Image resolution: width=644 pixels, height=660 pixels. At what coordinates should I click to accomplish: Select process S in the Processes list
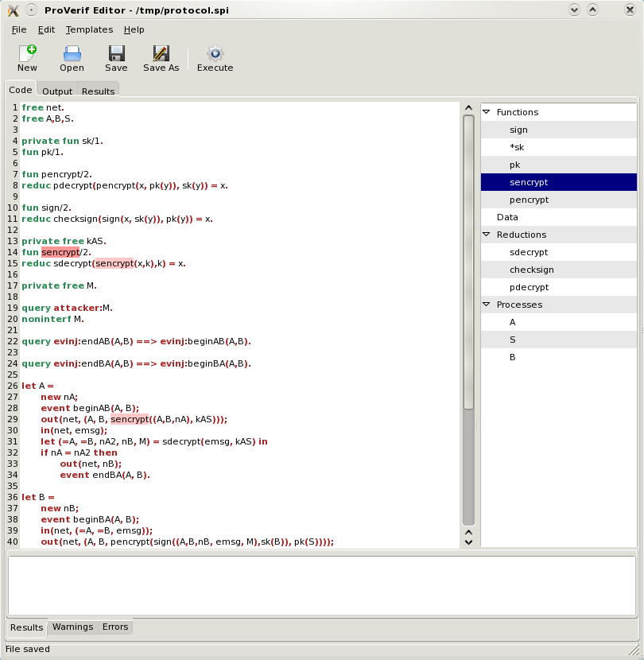(513, 340)
